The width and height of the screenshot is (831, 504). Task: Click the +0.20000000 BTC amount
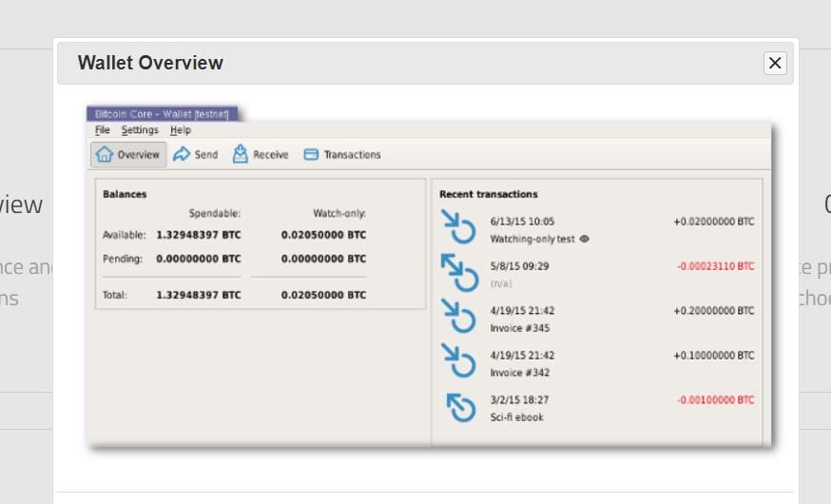coord(713,311)
